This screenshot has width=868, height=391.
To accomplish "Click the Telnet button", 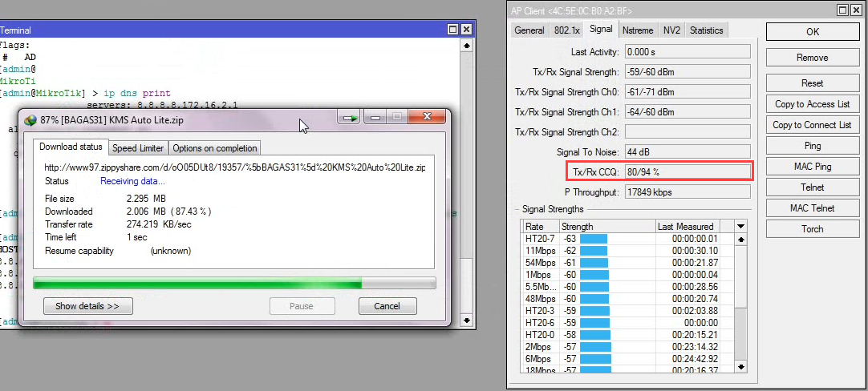I will point(812,187).
